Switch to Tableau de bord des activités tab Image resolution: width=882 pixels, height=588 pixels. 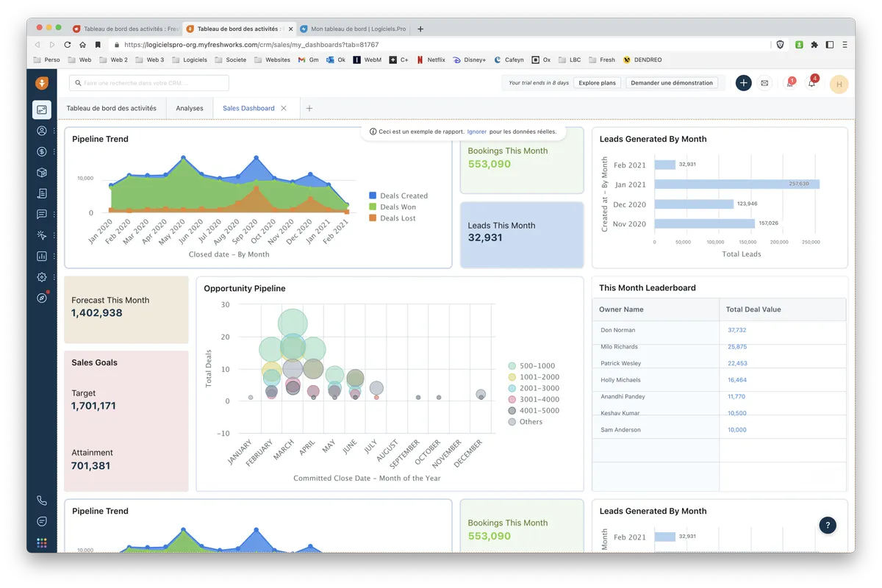point(111,108)
